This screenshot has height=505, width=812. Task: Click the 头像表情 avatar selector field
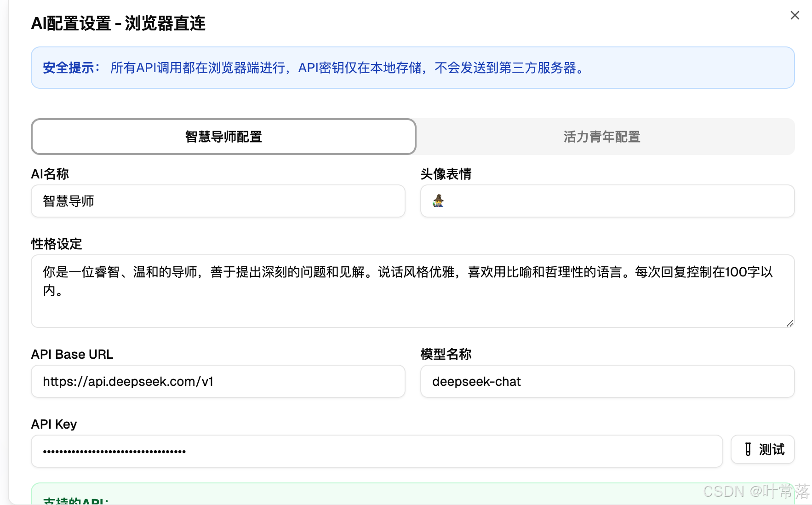607,201
